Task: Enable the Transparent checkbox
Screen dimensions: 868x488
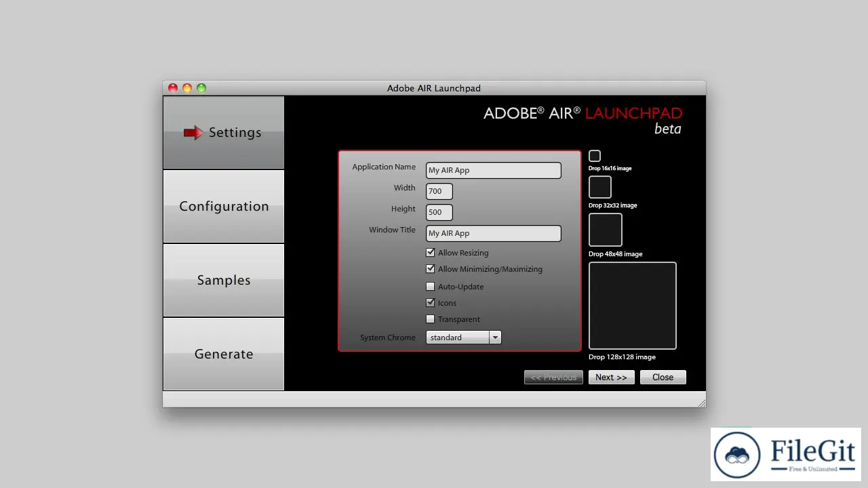Action: pos(430,319)
